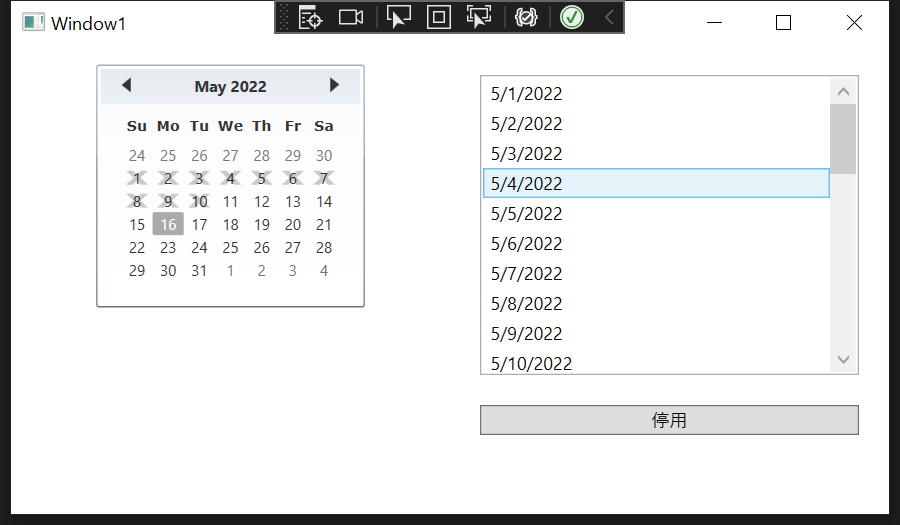Image resolution: width=900 pixels, height=525 pixels.
Task: Select the 5/2/2022 list item
Action: [656, 123]
